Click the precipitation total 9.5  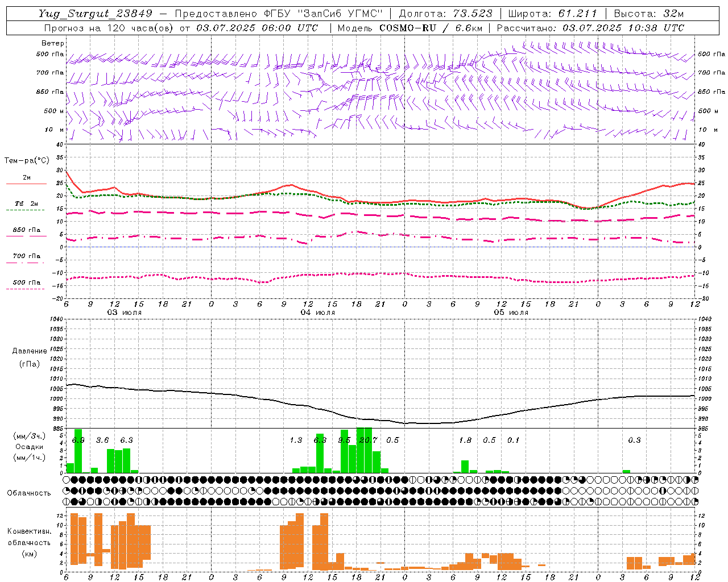coord(344,440)
